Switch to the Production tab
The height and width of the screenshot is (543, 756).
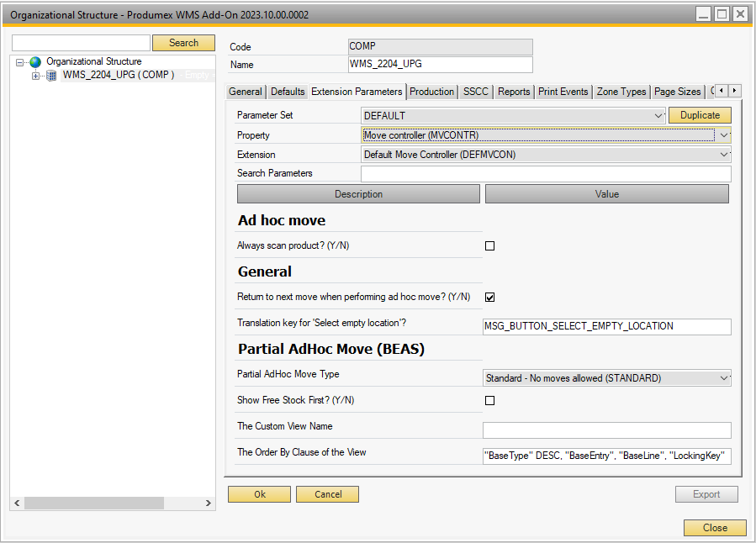pyautogui.click(x=432, y=92)
